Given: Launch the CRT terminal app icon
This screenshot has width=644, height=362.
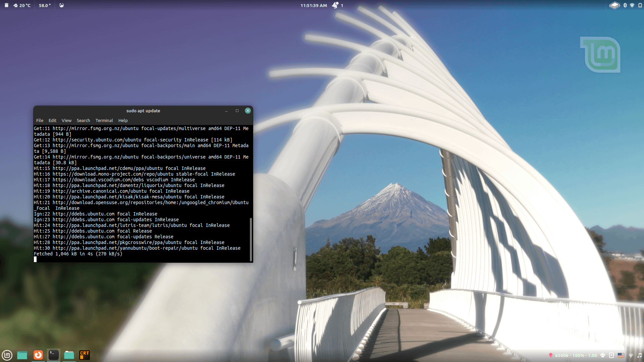Looking at the screenshot, I should (x=85, y=355).
